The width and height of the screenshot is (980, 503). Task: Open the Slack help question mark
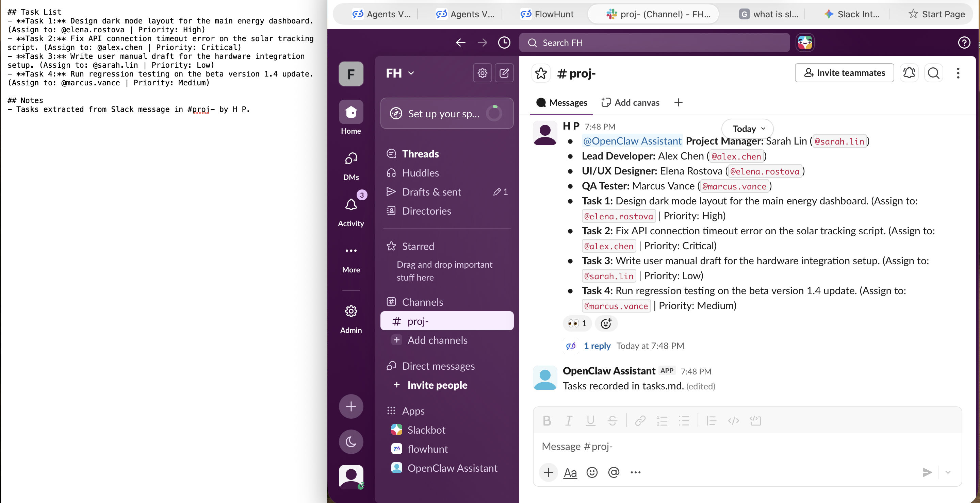coord(964,43)
